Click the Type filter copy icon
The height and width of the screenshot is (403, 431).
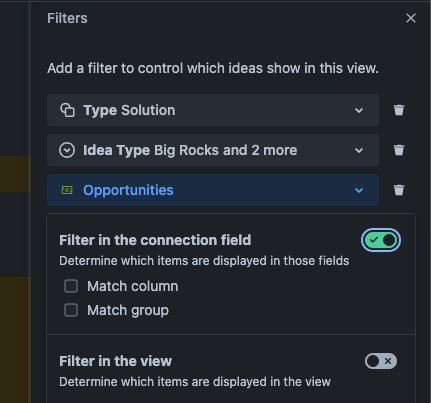67,110
